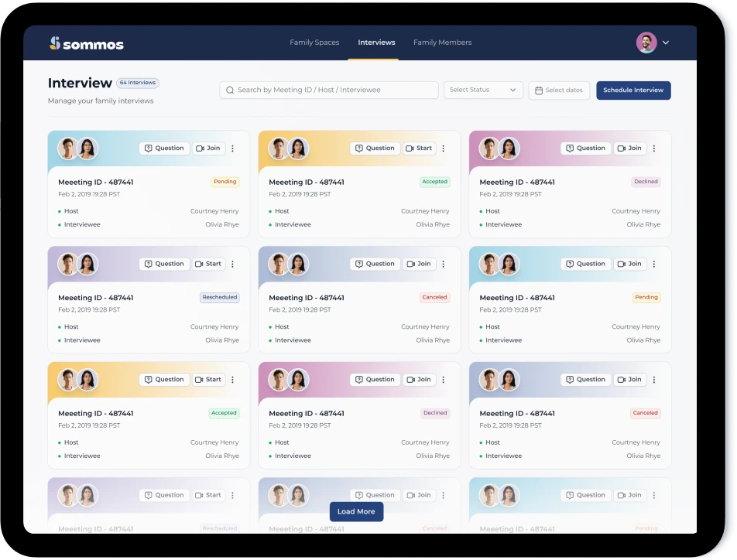This screenshot has height=560, width=737.
Task: Click the 64 Interviews count badge
Action: click(x=137, y=83)
